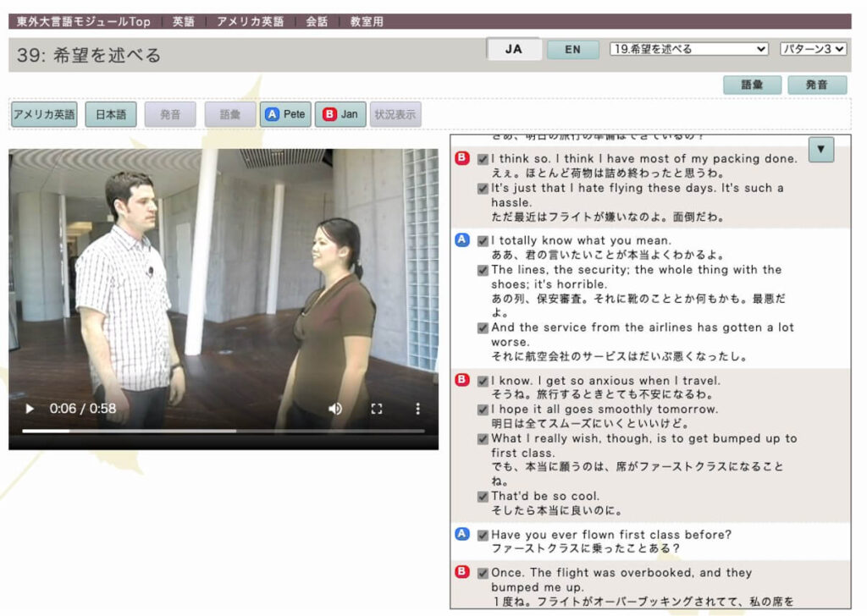Uncheck "I totally know what you mean" line
867x616 pixels.
pos(483,241)
